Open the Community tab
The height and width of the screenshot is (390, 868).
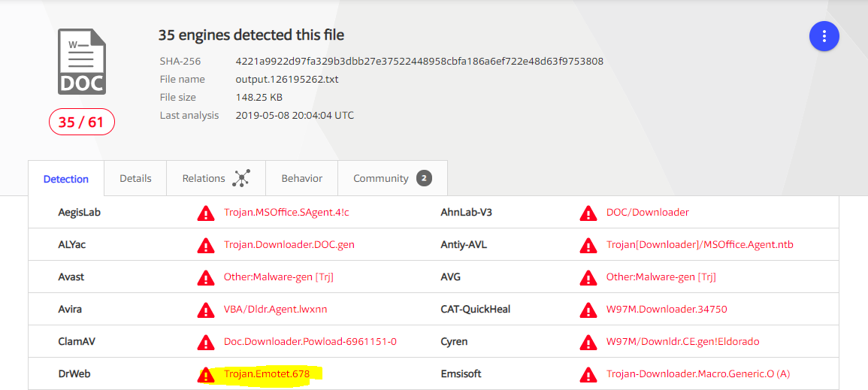[381, 179]
